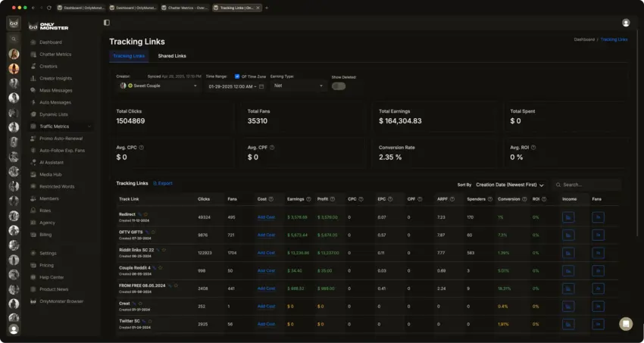Click help icon next to ARPF column
This screenshot has width=644, height=343.
pos(452,199)
